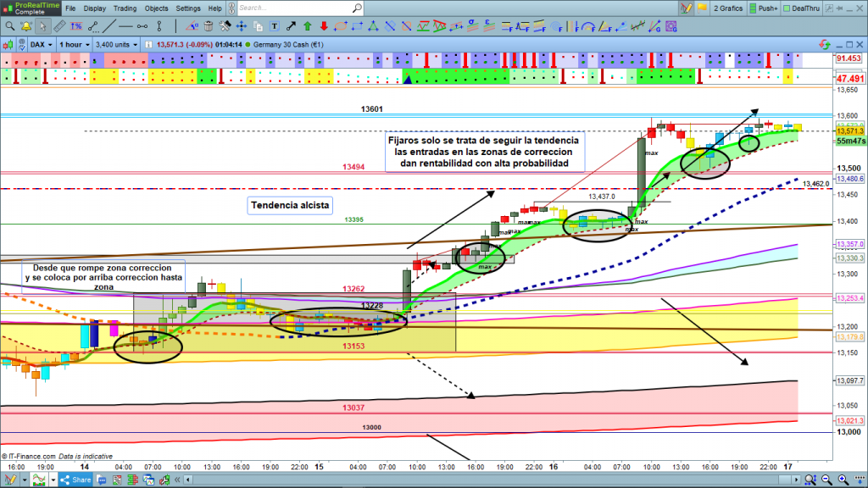
Task: Open the Objects menu
Action: (156, 8)
